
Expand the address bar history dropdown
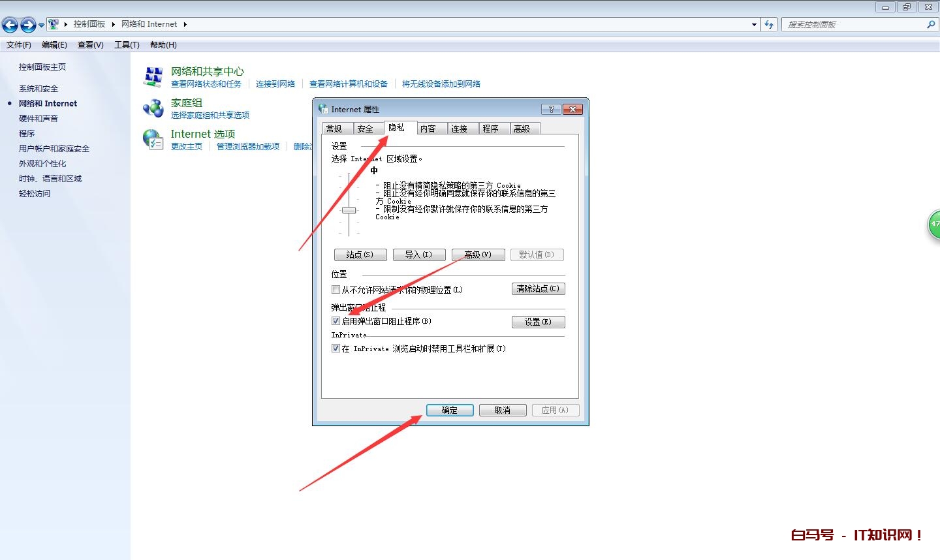[755, 24]
